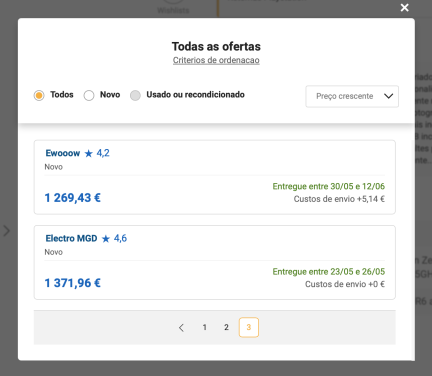Click star icon beside Electro MGD rating
The width and height of the screenshot is (432, 376).
(x=106, y=239)
